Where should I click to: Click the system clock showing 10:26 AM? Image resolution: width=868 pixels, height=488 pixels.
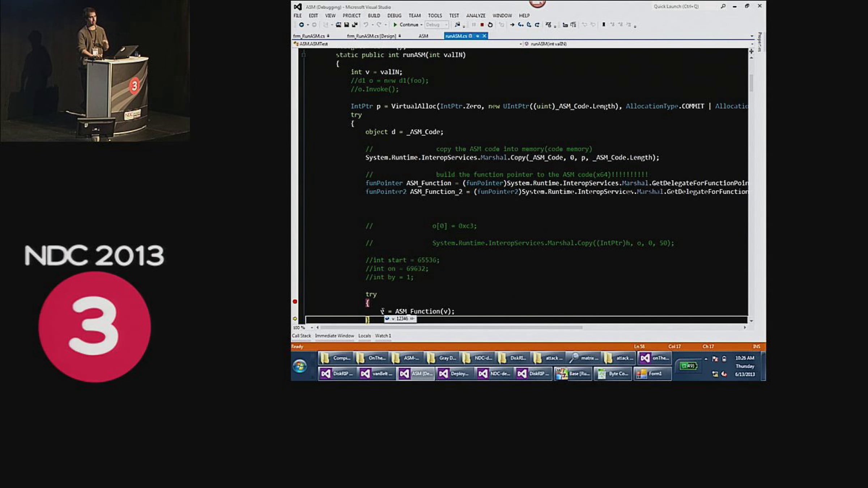click(745, 358)
